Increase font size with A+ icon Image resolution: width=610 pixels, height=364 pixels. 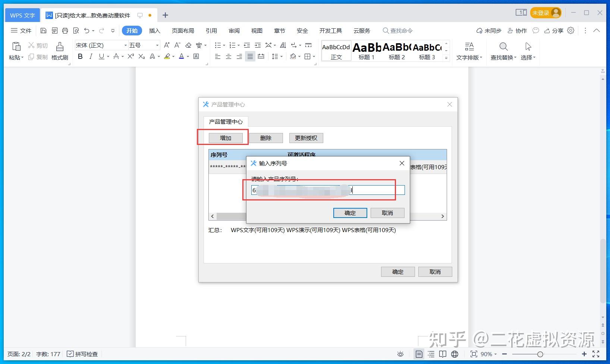167,45
